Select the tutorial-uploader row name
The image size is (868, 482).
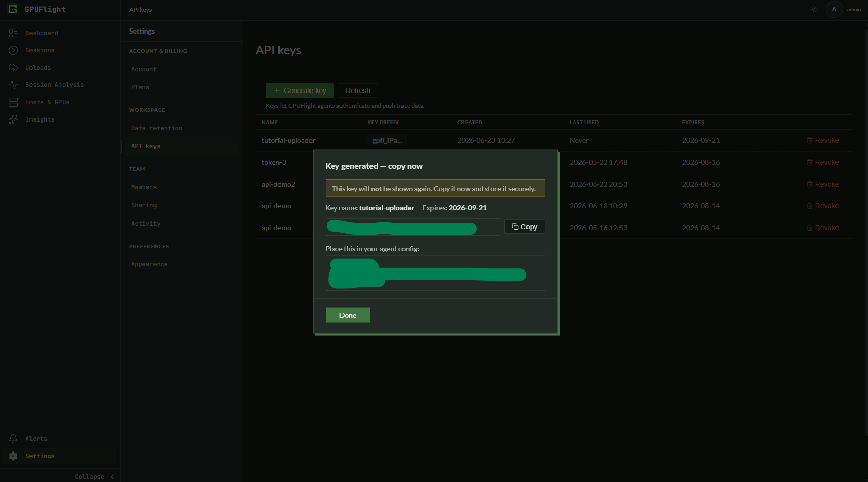(x=289, y=140)
